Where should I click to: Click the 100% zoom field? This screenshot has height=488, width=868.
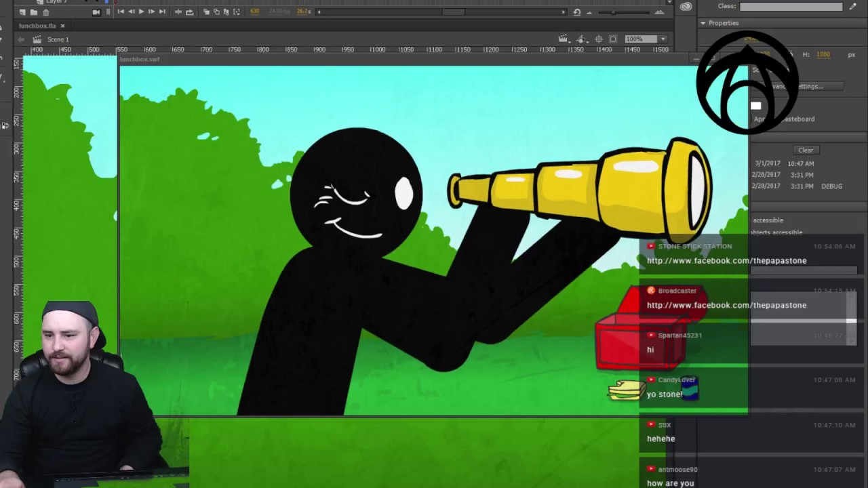coord(641,39)
